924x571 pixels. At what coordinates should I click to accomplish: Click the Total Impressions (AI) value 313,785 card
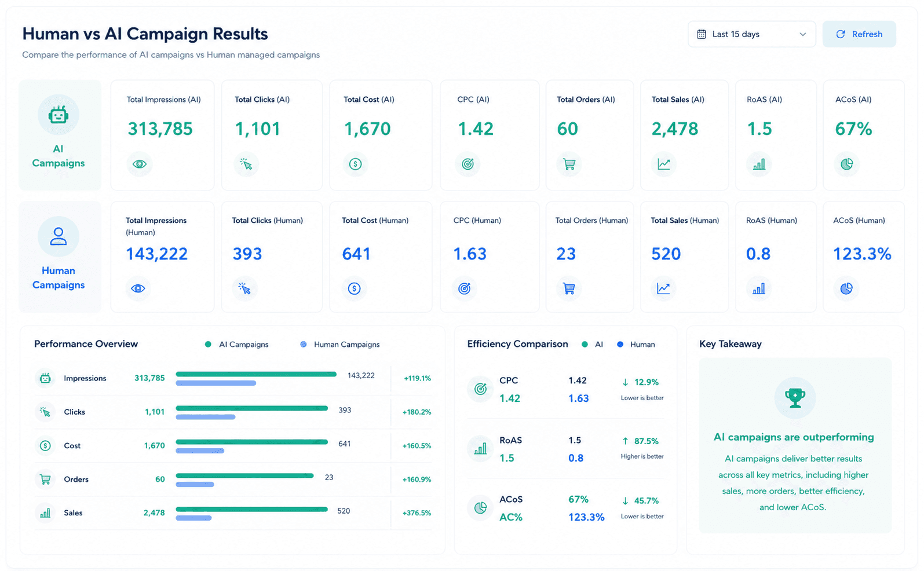pyautogui.click(x=162, y=135)
